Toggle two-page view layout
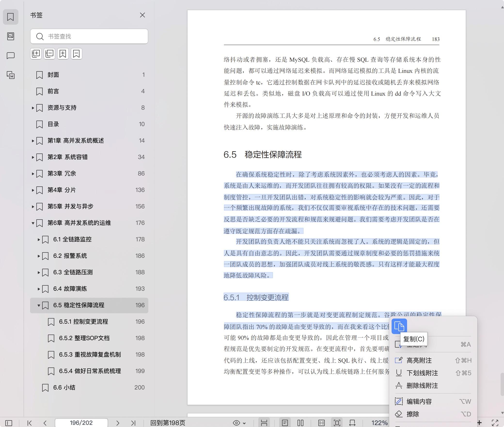This screenshot has width=504, height=427. click(300, 423)
